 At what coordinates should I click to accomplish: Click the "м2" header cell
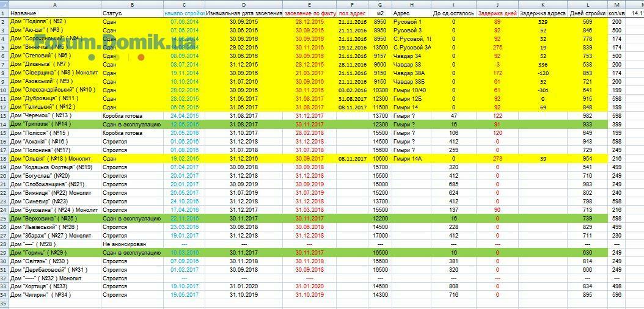coord(380,13)
